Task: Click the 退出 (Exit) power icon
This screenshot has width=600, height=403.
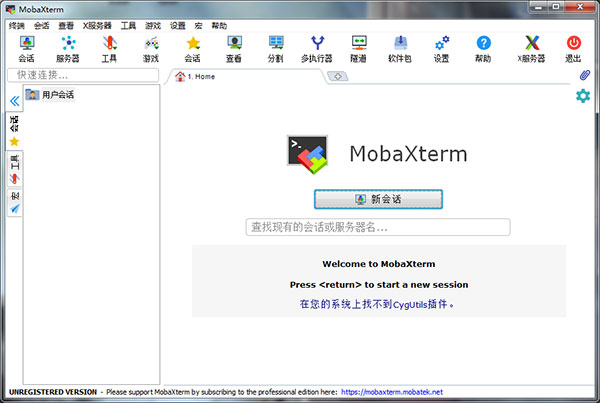Action: pyautogui.click(x=573, y=49)
